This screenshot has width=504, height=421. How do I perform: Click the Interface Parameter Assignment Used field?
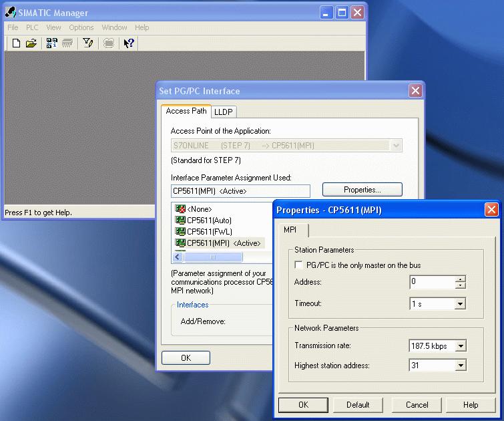[240, 191]
